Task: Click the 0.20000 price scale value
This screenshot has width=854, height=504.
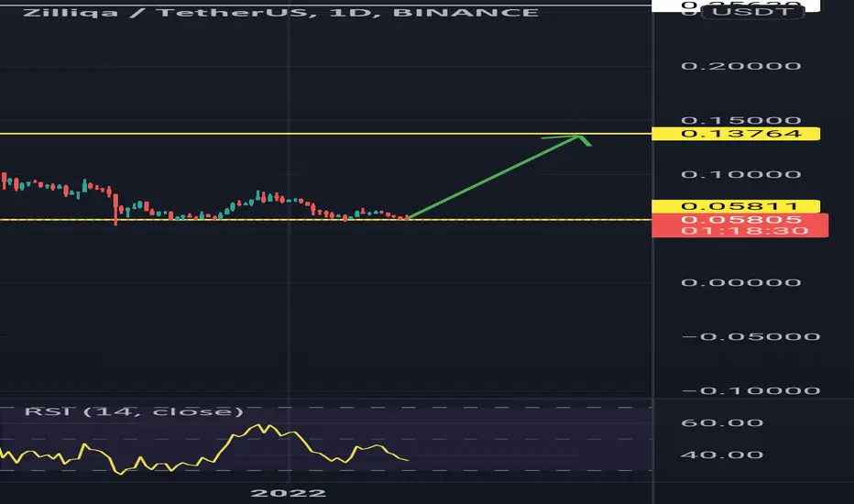Action: pyautogui.click(x=741, y=66)
